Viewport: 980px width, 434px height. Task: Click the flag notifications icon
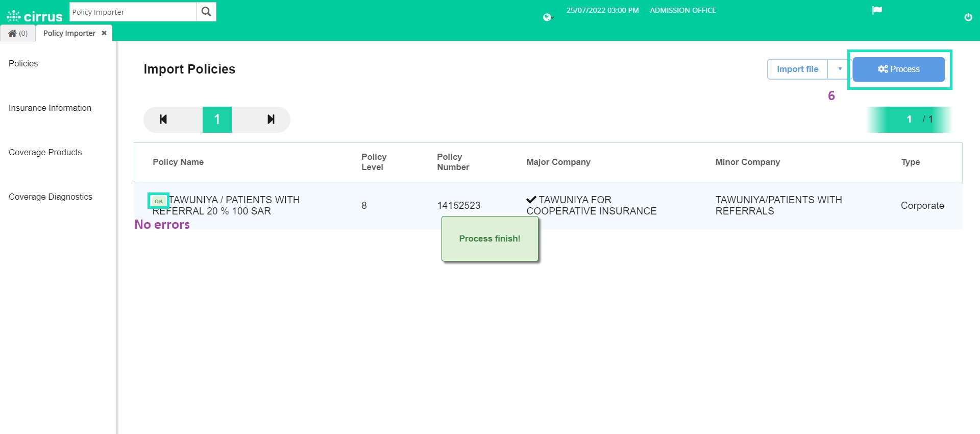coord(877,10)
